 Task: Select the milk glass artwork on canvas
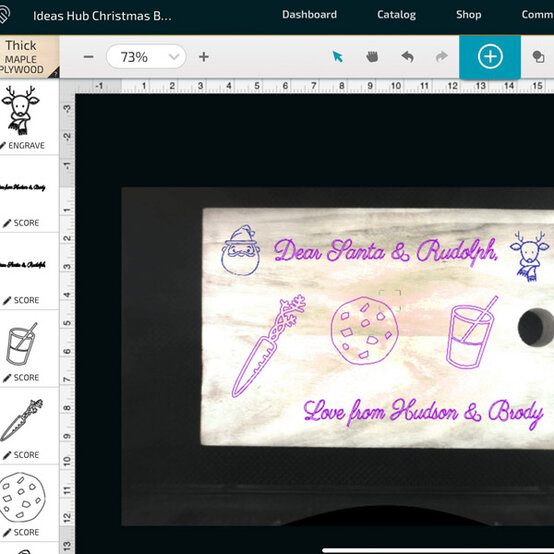click(472, 332)
